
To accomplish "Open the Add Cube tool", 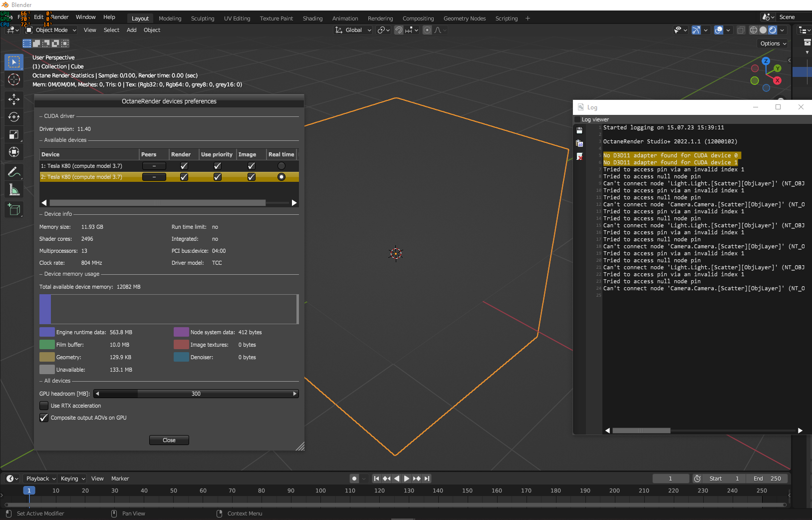I will tap(14, 210).
